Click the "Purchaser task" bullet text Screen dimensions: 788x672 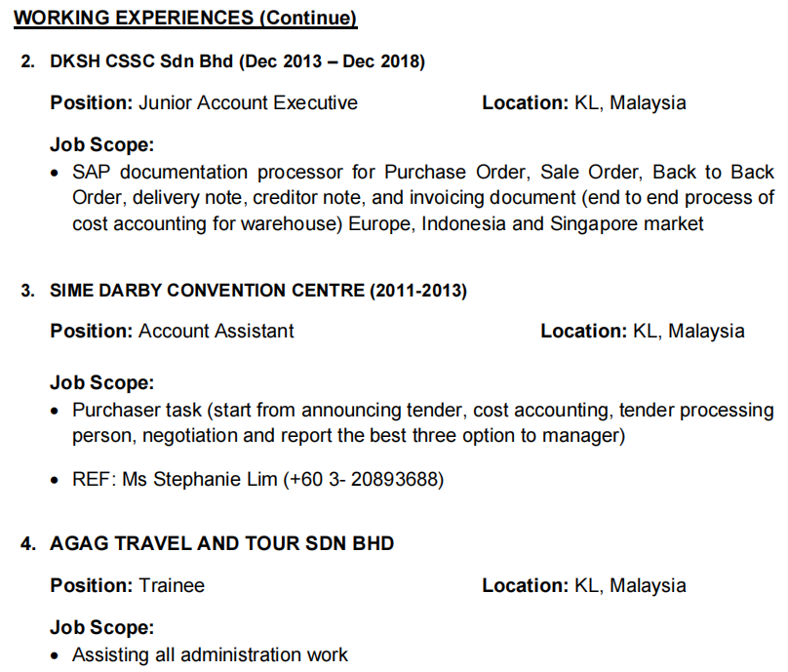135,411
